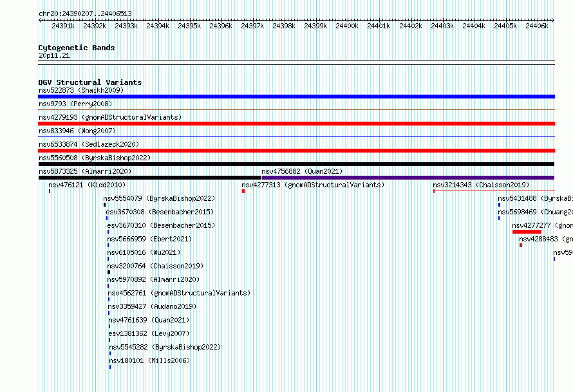Click the 24400k ruler position
Screen dimensions: 573x392
click(x=347, y=26)
